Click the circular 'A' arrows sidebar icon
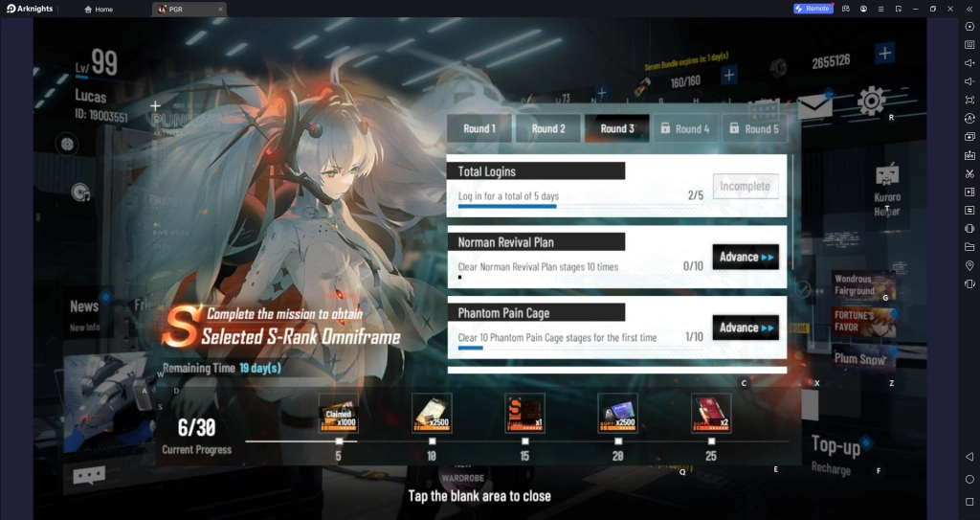 (x=969, y=118)
